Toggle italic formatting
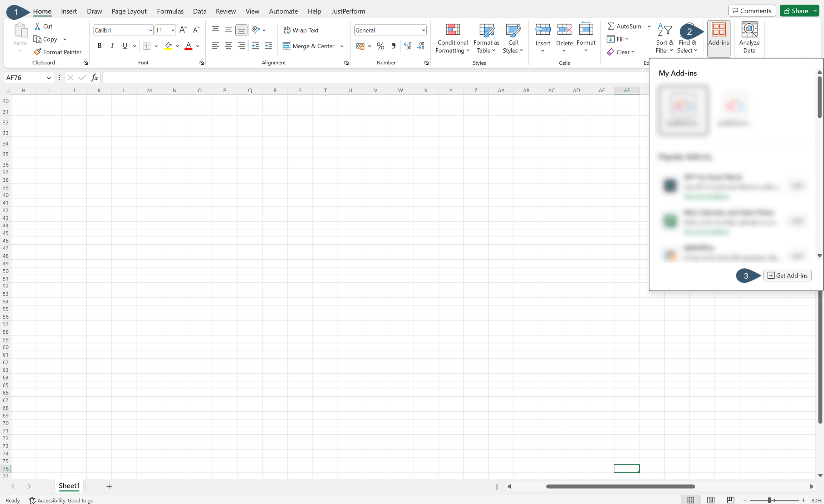Viewport: 824px width, 504px height. 112,45
